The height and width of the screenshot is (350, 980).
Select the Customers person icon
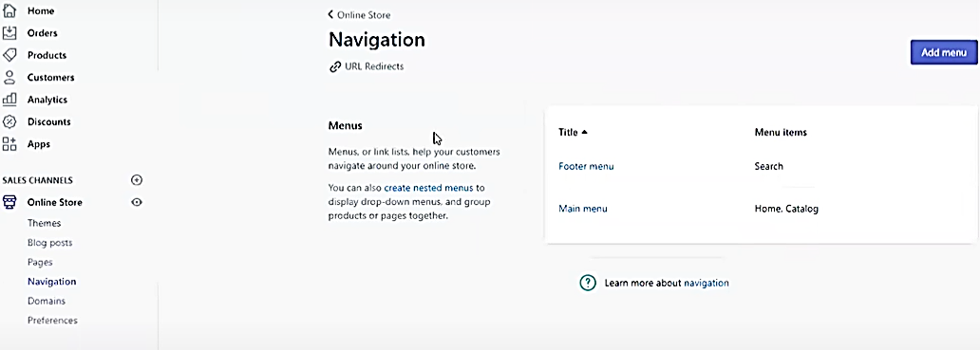coord(9,78)
